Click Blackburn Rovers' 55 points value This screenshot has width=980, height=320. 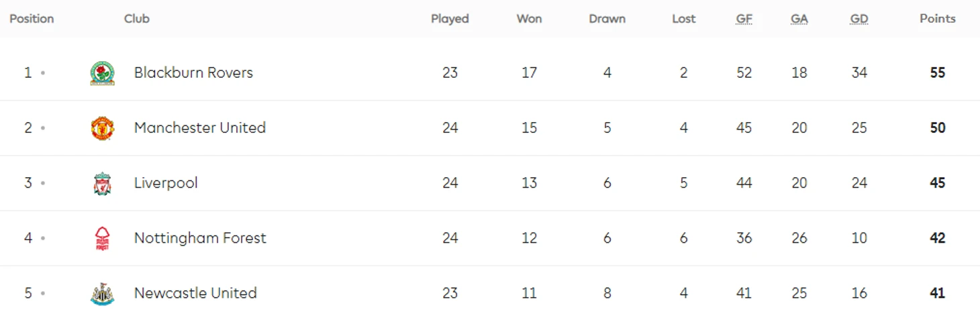point(938,72)
